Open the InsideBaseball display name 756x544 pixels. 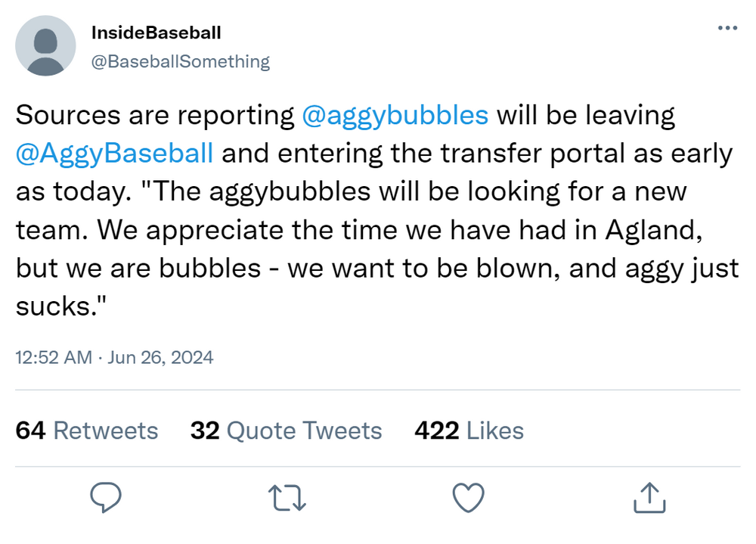[x=156, y=33]
